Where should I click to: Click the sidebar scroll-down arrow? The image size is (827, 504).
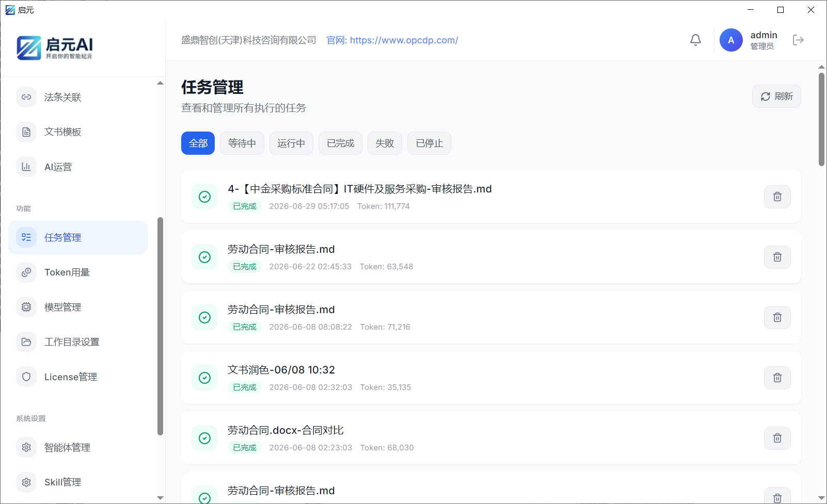[160, 498]
